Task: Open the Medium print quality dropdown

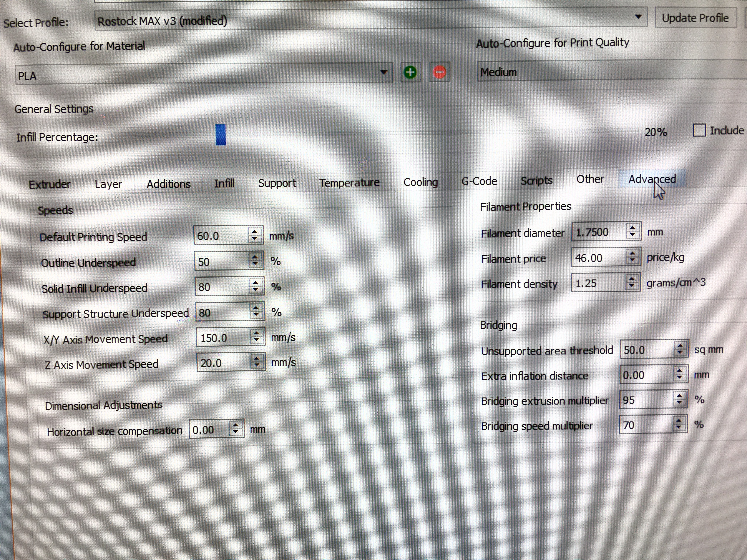Action: pos(608,72)
